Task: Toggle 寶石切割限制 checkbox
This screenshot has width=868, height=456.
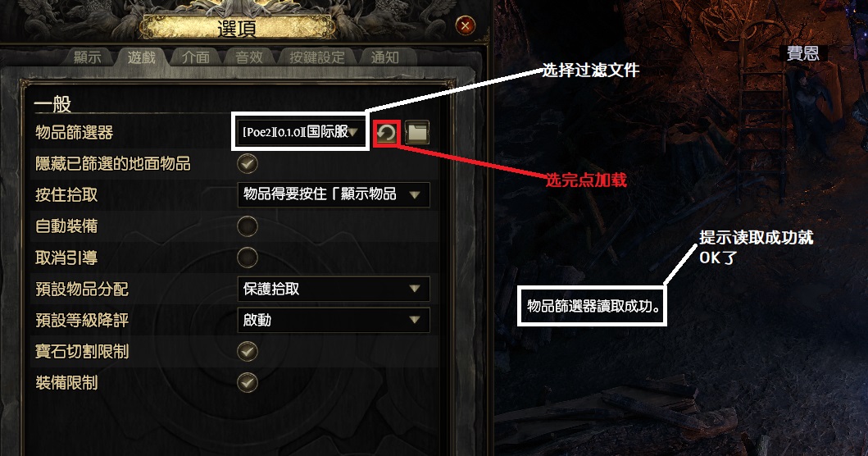Action: 248,351
